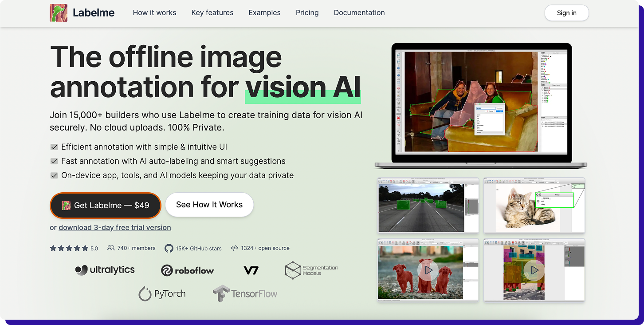
Task: Follow the download 3-day free trial version link
Action: 114,227
